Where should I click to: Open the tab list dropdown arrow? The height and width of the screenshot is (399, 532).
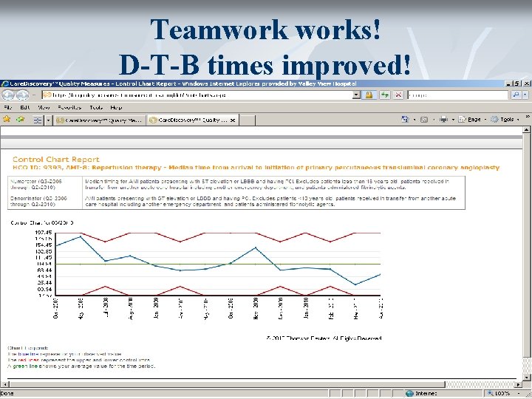point(48,120)
